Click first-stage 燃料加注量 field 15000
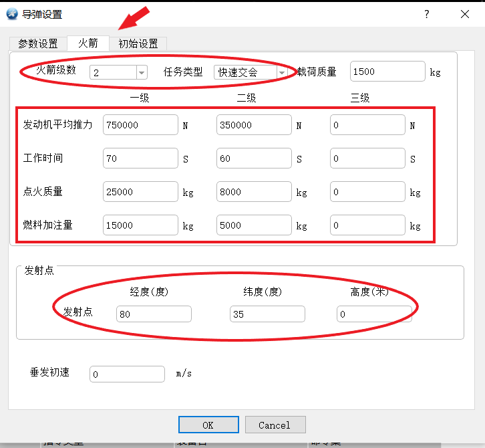Viewport: 485px width, 448px height. tap(140, 225)
